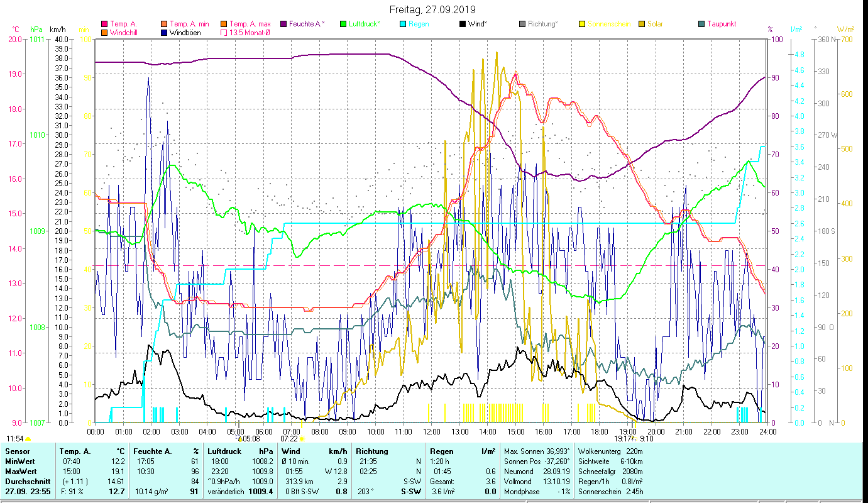Click the Sensor column header
The image size is (868, 503).
[x=17, y=451]
